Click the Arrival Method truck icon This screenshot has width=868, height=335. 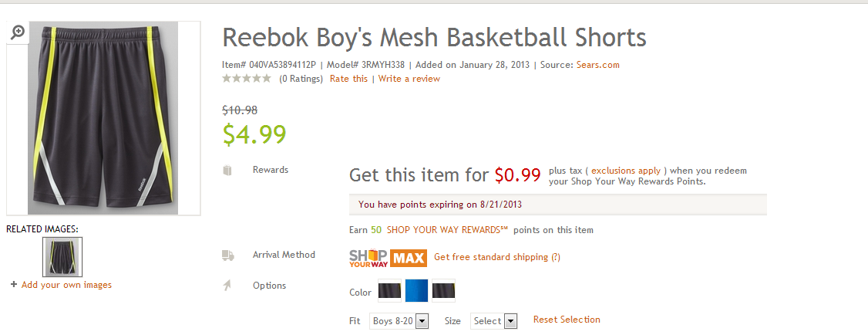227,255
